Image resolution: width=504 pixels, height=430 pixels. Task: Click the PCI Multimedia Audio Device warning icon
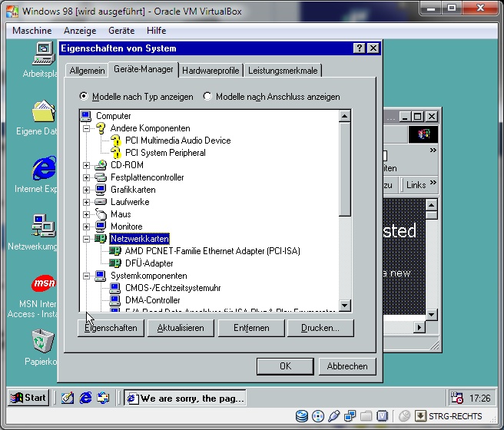coord(116,141)
